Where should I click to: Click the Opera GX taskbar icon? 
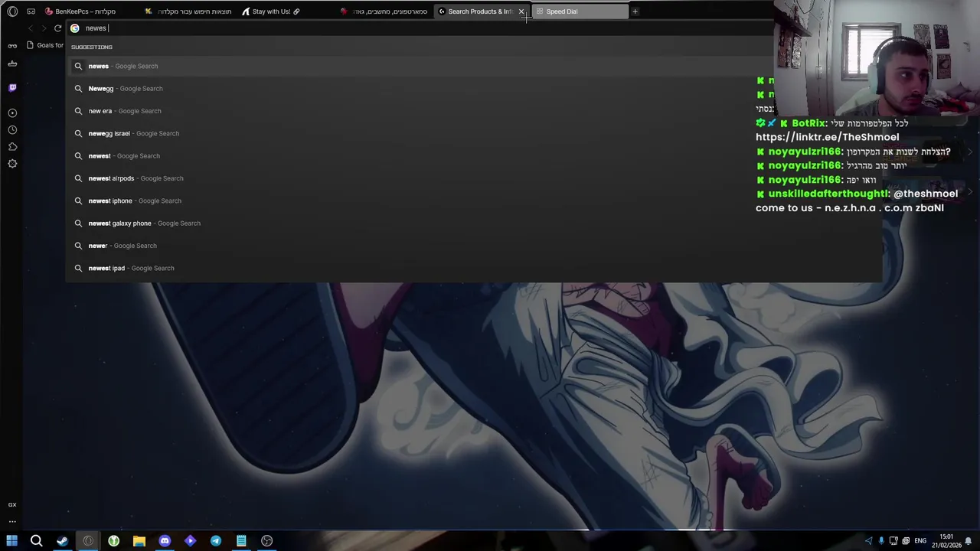tap(88, 541)
